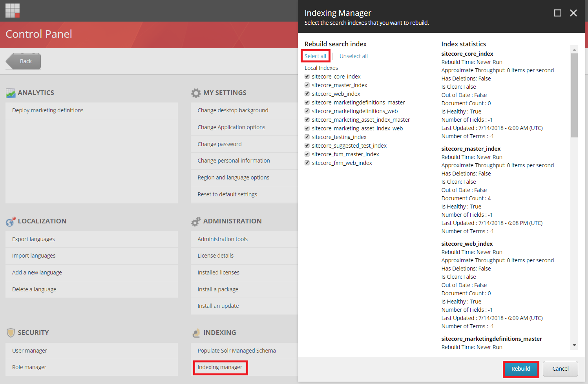Click sitecore_marketingdefinitions_master statistics heading
588x384 pixels.
tap(491, 339)
